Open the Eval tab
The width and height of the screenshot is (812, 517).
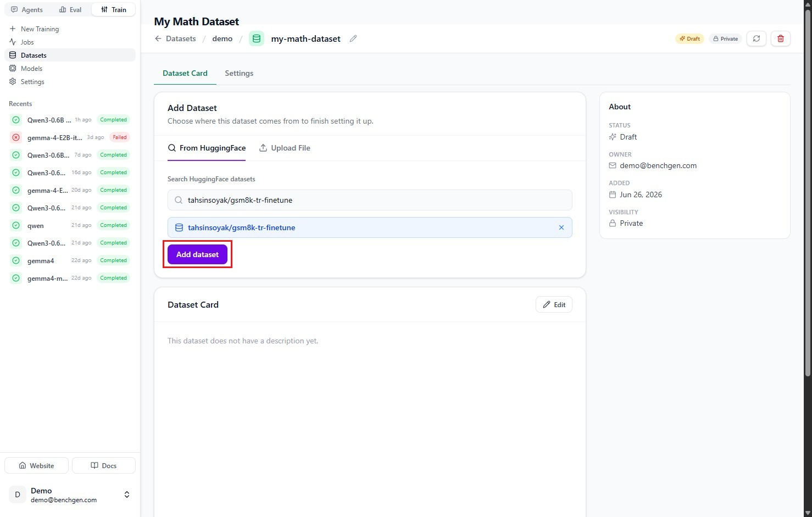[70, 9]
